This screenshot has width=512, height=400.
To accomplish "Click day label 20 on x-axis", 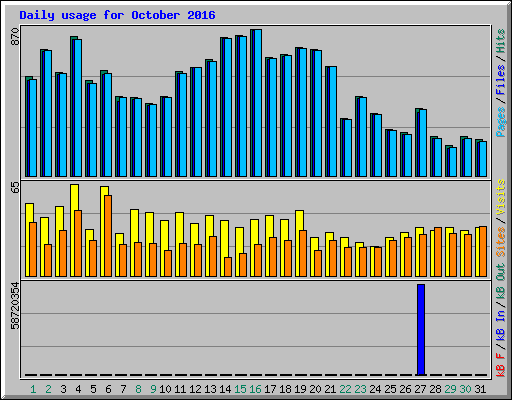I will point(315,389).
